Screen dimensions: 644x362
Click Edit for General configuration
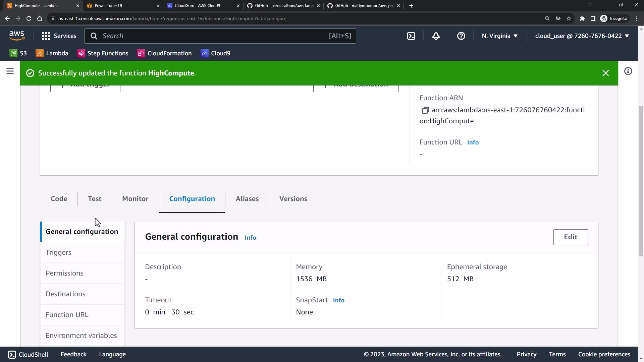tap(570, 237)
